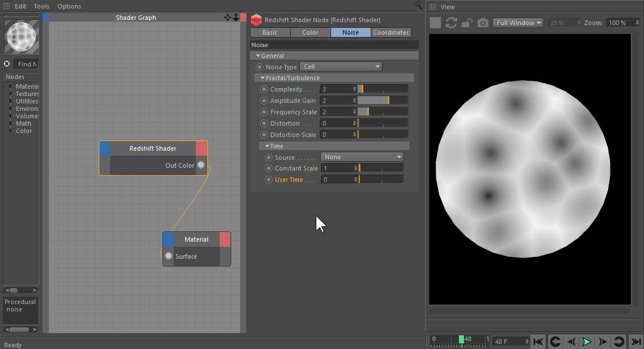The image size is (644, 349).
Task: Open the Tools menu
Action: pyautogui.click(x=41, y=6)
